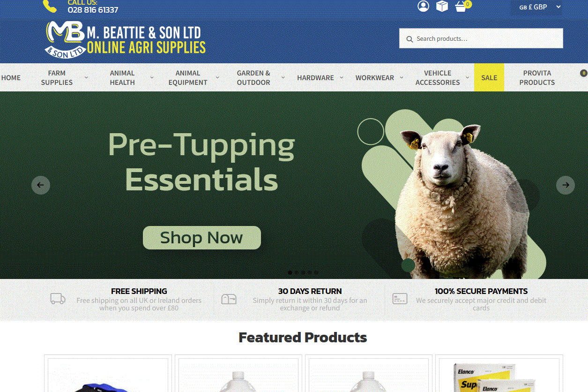
Task: Open the Sale menu item
Action: pyautogui.click(x=489, y=77)
